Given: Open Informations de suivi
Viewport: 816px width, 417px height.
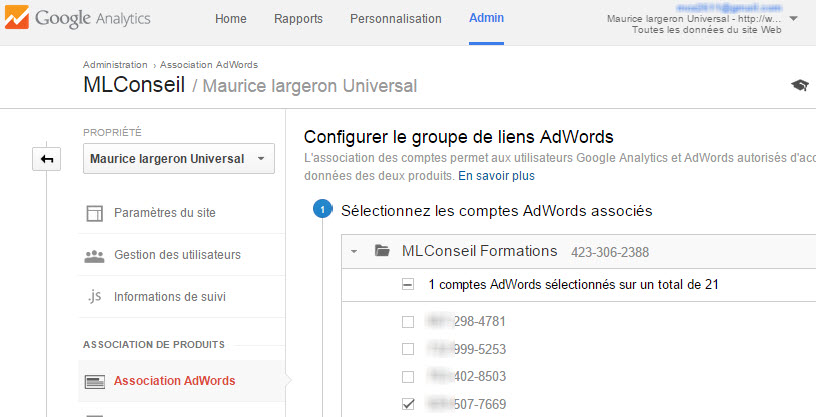Looking at the screenshot, I should [170, 297].
